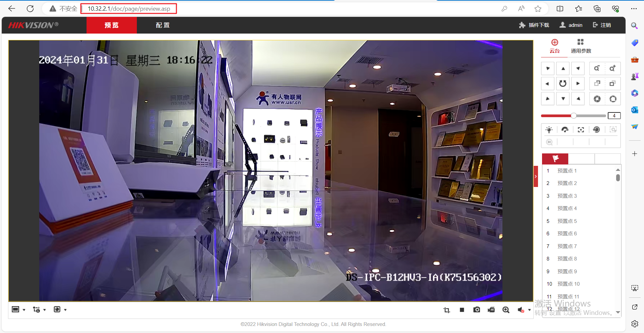Open the stream type dropdown
This screenshot has width=644, height=333.
(39, 310)
